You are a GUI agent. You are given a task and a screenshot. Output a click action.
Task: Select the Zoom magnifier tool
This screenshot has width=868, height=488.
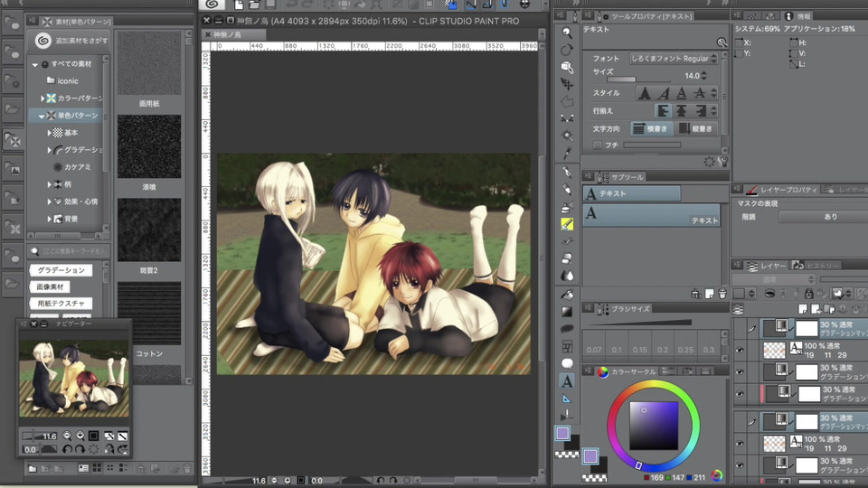[567, 32]
